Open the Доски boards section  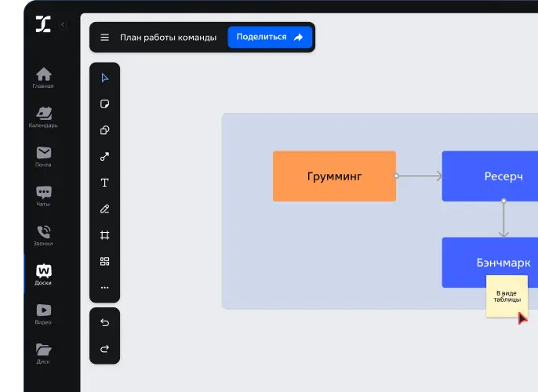tap(44, 274)
